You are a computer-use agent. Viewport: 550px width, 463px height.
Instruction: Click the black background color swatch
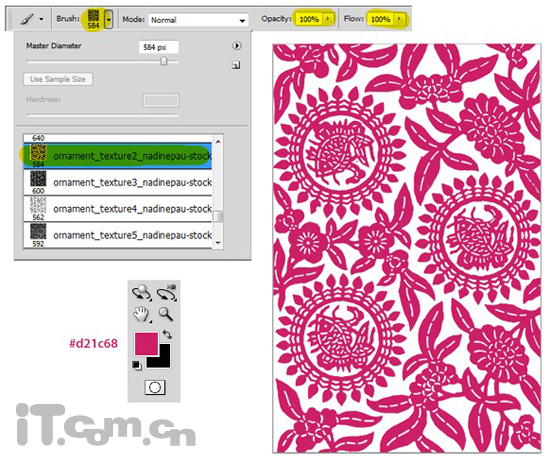coord(163,360)
